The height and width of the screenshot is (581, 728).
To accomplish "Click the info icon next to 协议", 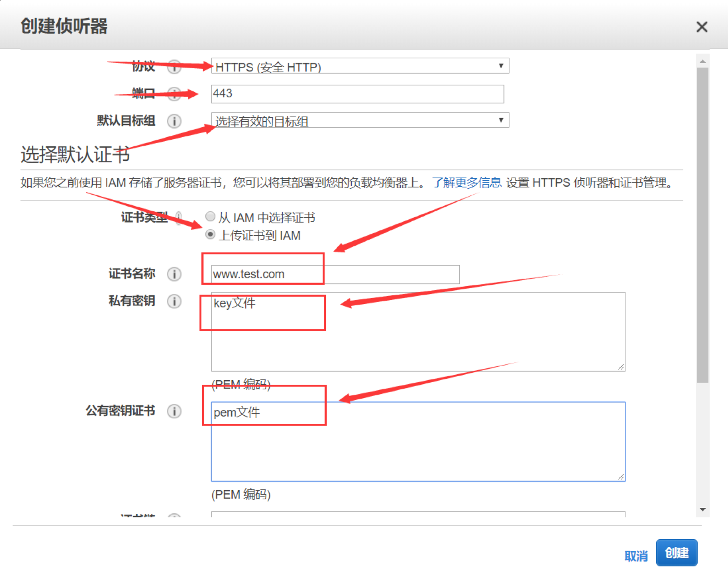I will [x=175, y=67].
